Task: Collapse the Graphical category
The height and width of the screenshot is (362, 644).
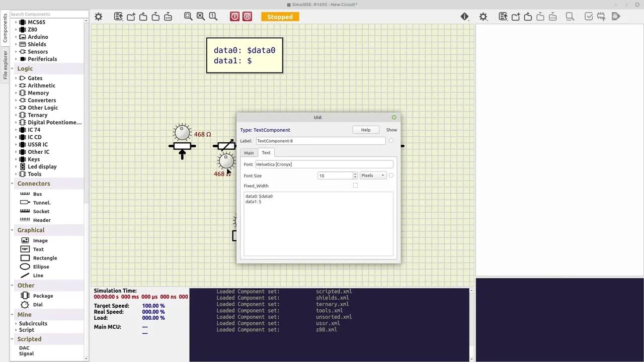Action: 13,230
